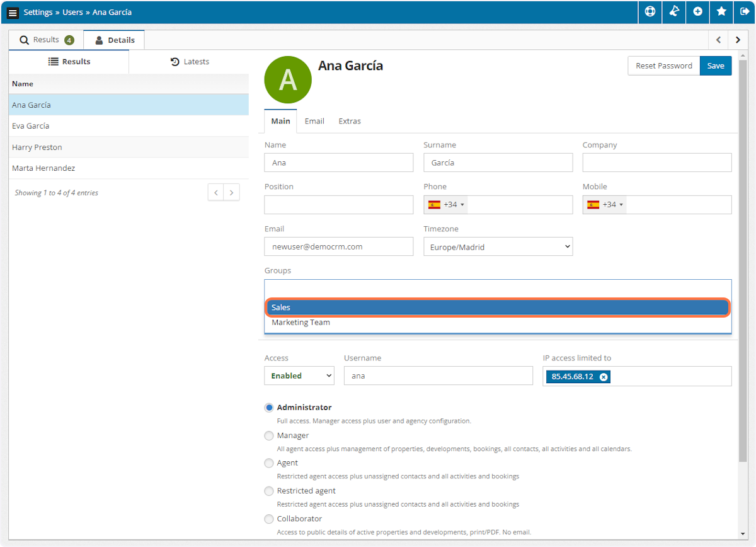
Task: Open the Latests tab
Action: [x=190, y=62]
